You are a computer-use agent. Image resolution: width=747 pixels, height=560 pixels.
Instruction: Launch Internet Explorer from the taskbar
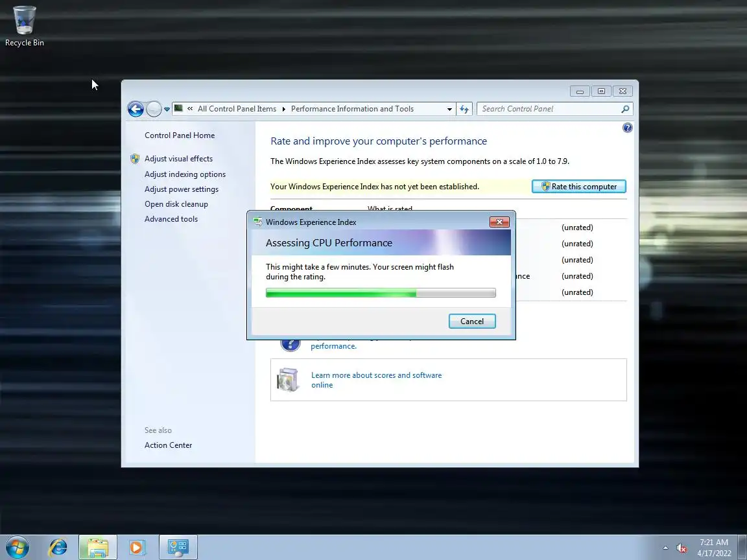[x=58, y=547]
